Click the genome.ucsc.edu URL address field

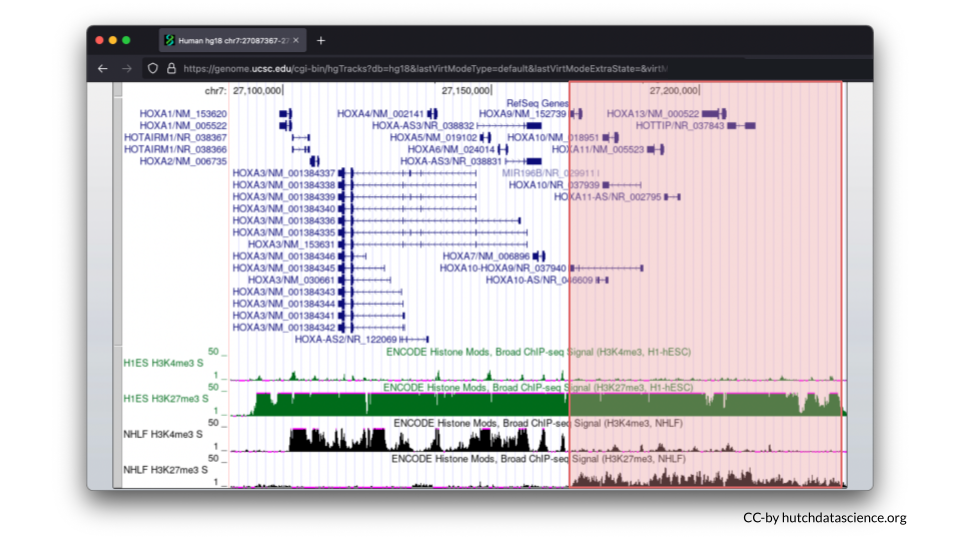pyautogui.click(x=425, y=69)
